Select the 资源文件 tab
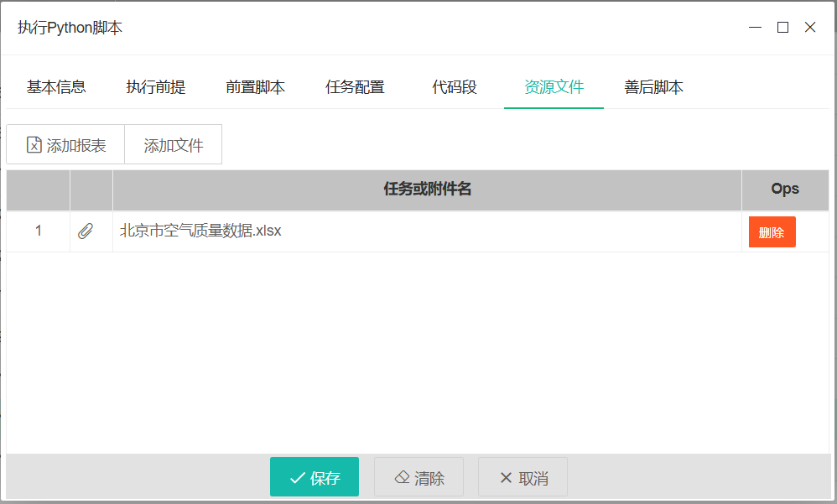Image resolution: width=837 pixels, height=504 pixels. click(554, 87)
